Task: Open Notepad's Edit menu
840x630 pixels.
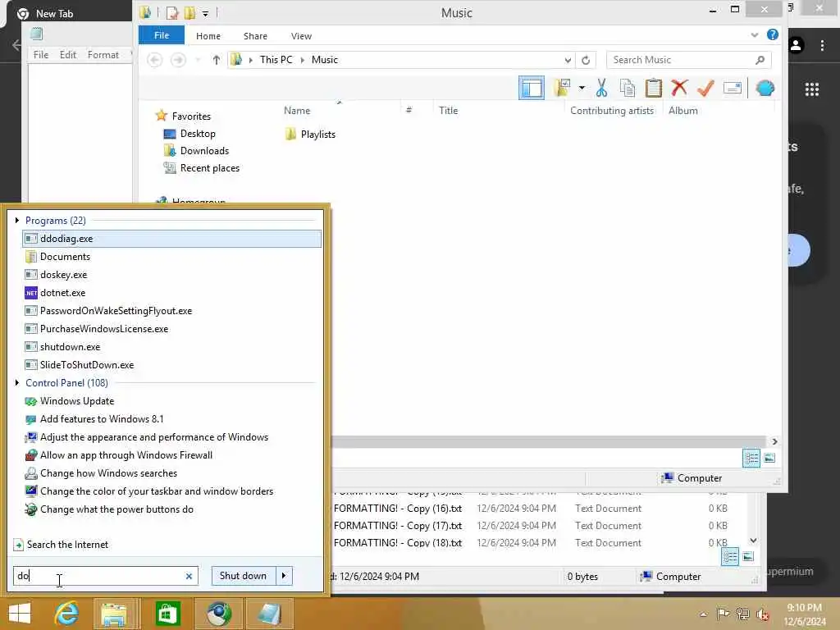Action: click(68, 55)
